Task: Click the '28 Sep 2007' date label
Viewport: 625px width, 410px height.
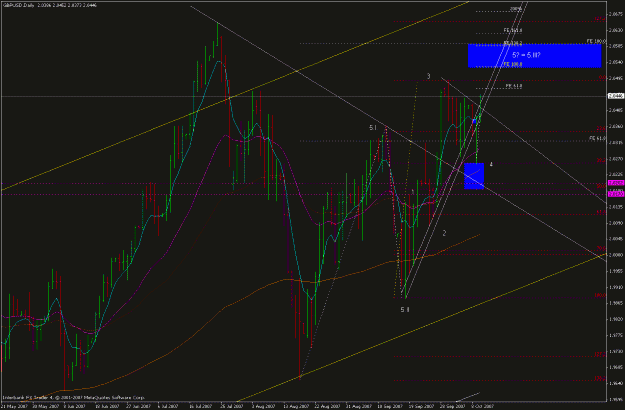Action: (452, 406)
